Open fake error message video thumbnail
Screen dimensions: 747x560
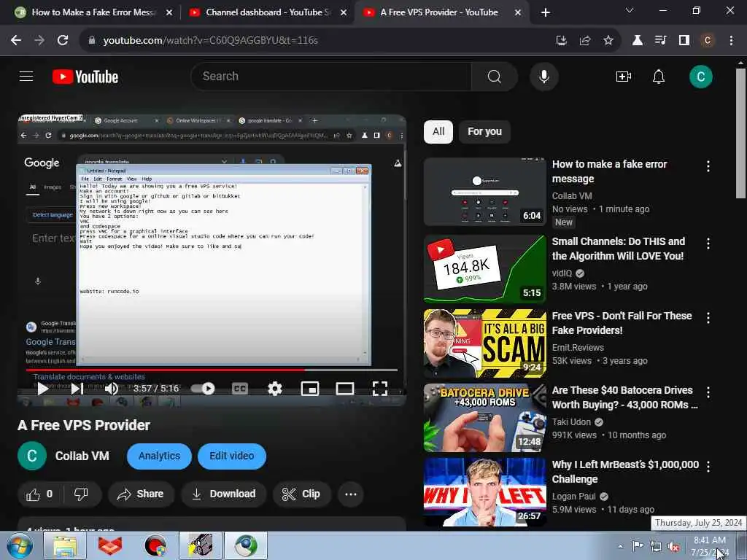[484, 192]
